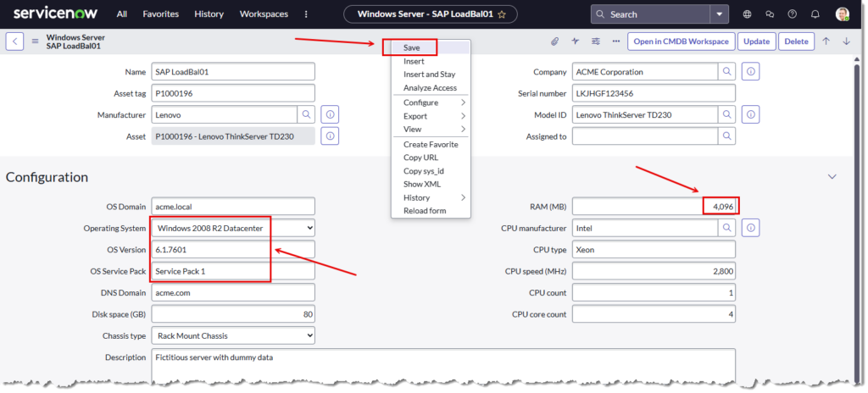
Task: Open the notifications bell
Action: [x=815, y=14]
